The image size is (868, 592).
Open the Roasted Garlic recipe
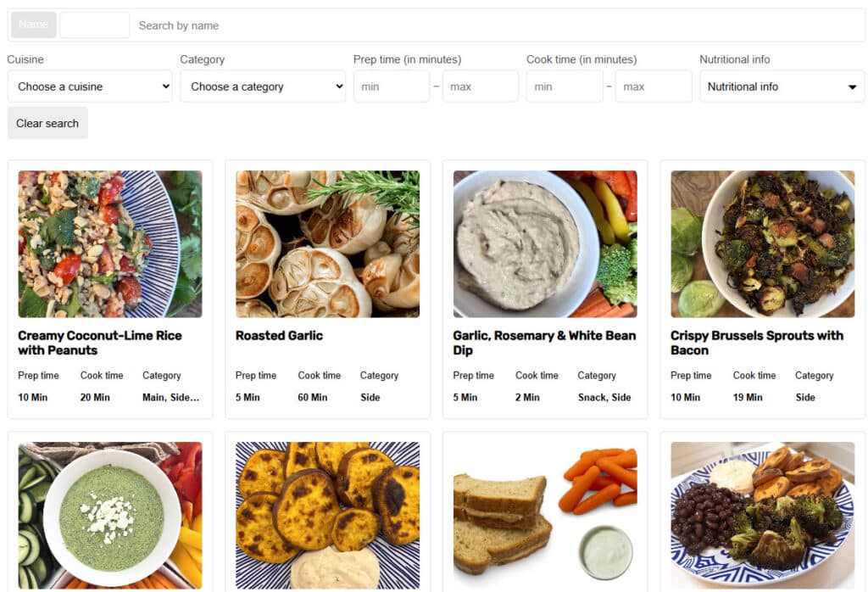(279, 335)
